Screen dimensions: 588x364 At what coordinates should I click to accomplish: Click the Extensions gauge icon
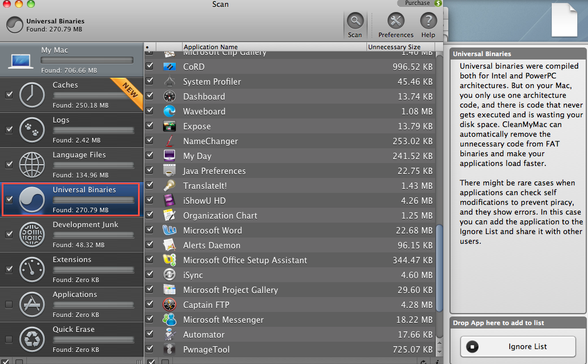click(x=32, y=269)
